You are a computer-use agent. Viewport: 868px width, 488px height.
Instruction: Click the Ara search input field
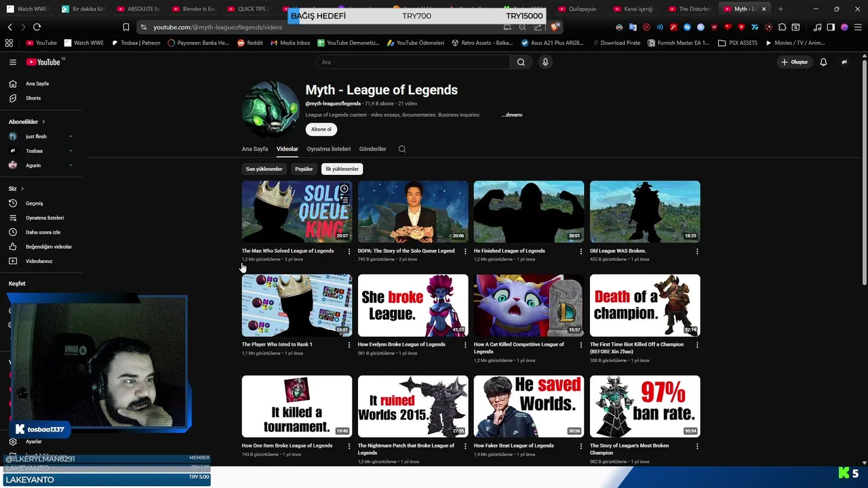click(412, 62)
